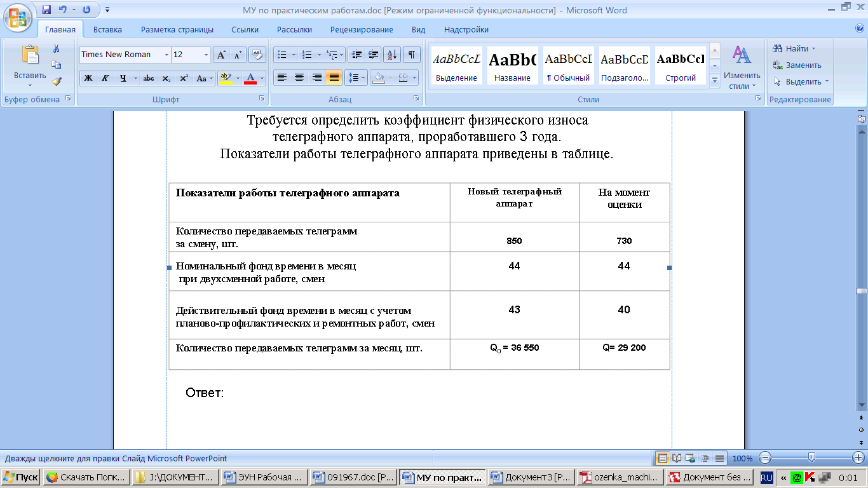Open Изменить стили menu
The image size is (868, 488).
coord(742,67)
